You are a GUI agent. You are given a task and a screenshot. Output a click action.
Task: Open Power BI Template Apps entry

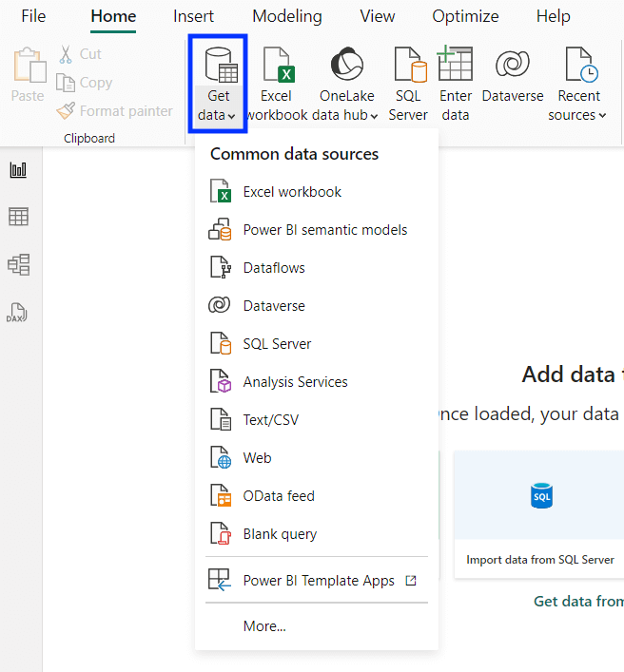pos(317,581)
